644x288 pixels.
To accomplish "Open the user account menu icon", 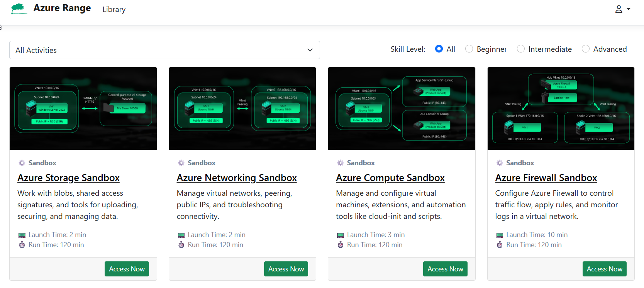I will tap(619, 9).
